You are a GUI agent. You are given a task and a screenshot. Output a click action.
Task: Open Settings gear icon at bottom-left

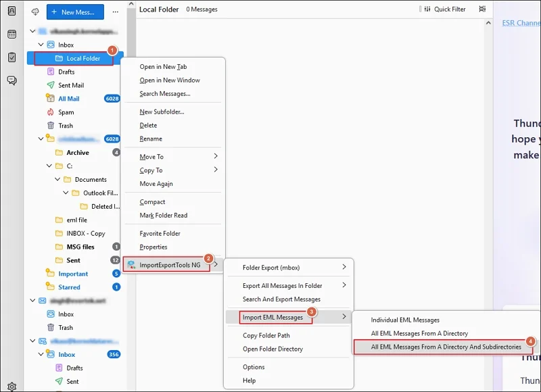click(x=11, y=387)
